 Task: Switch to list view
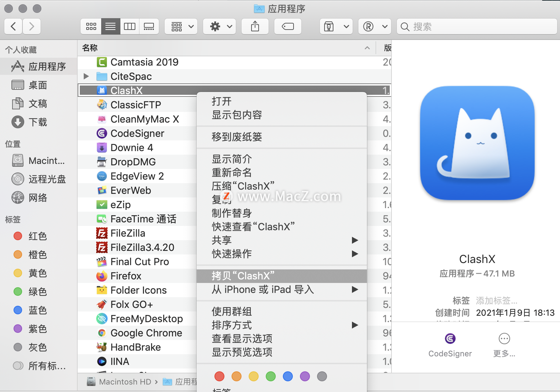(110, 26)
